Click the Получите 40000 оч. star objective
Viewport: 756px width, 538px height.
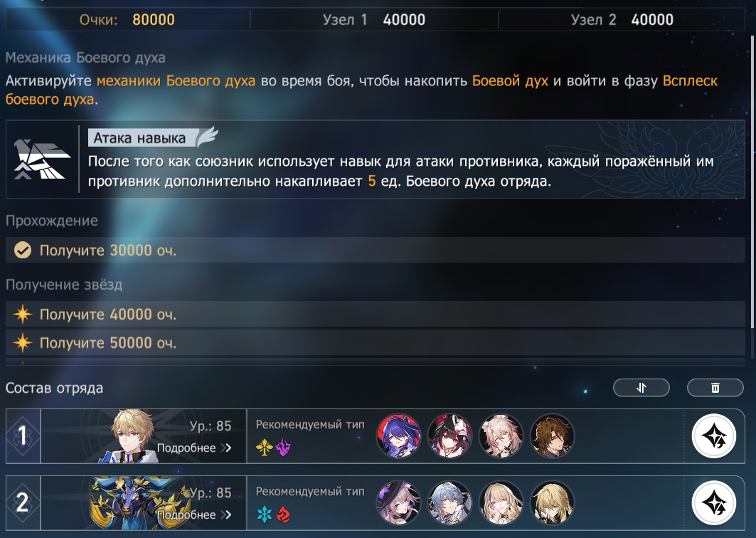click(375, 314)
